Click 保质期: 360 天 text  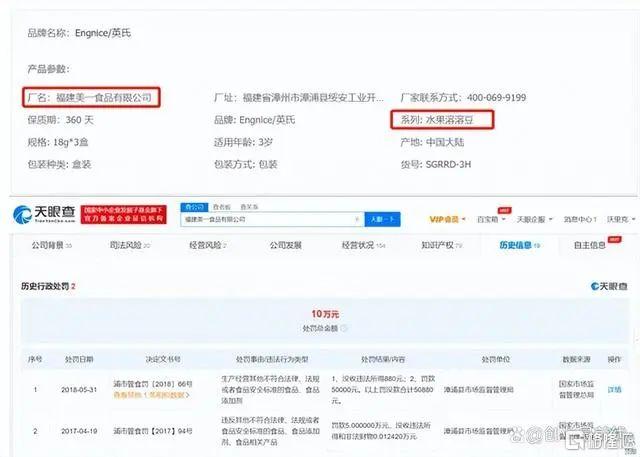click(60, 120)
